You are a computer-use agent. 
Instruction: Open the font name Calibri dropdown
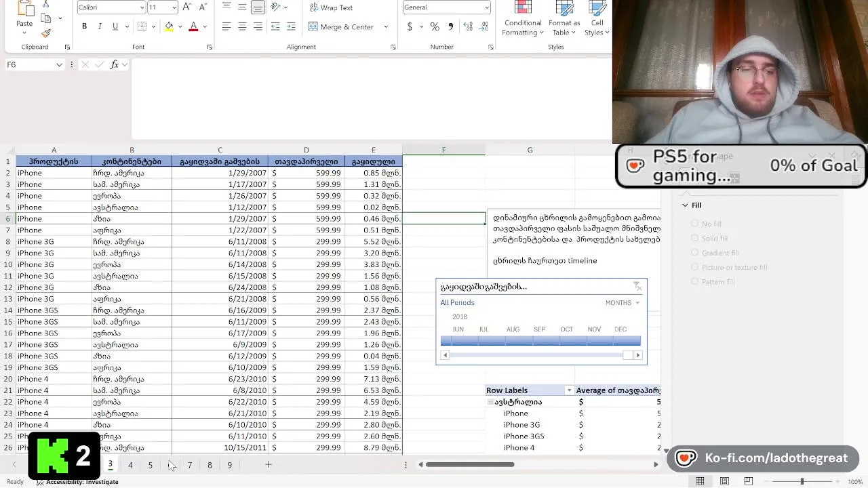point(141,7)
